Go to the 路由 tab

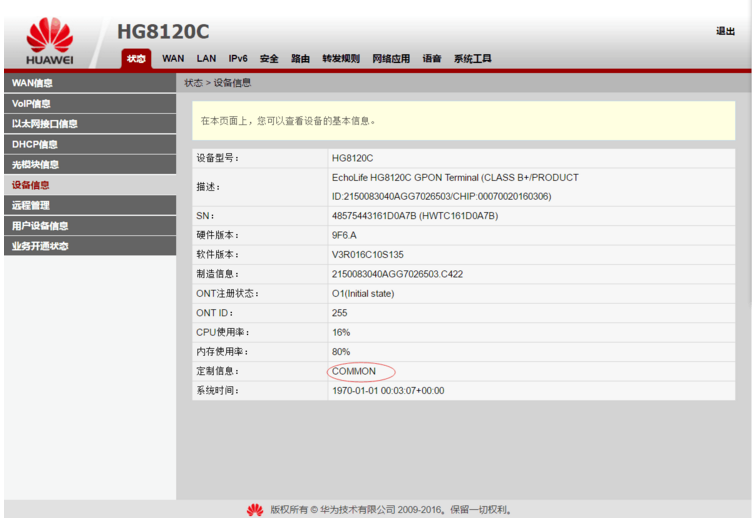tap(300, 59)
